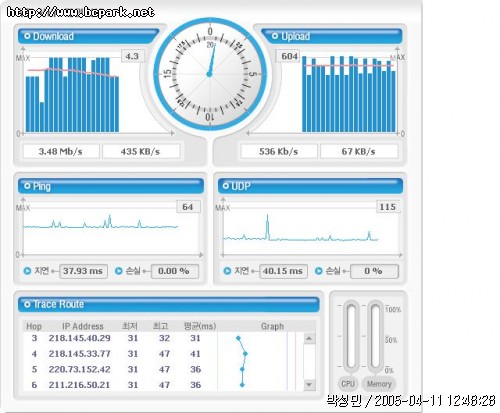This screenshot has height=413, width=500.
Task: Click the Memory usage meter bar
Action: (376, 336)
